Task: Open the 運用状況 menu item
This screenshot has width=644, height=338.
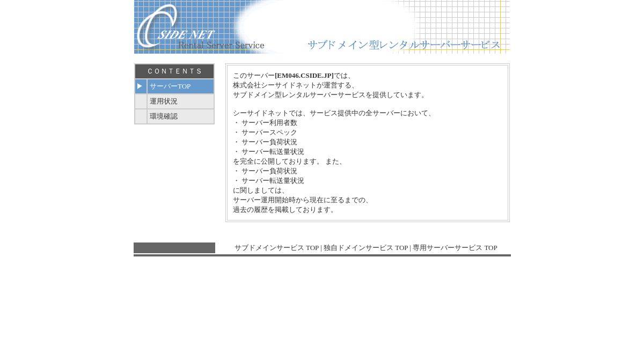Action: (x=180, y=101)
